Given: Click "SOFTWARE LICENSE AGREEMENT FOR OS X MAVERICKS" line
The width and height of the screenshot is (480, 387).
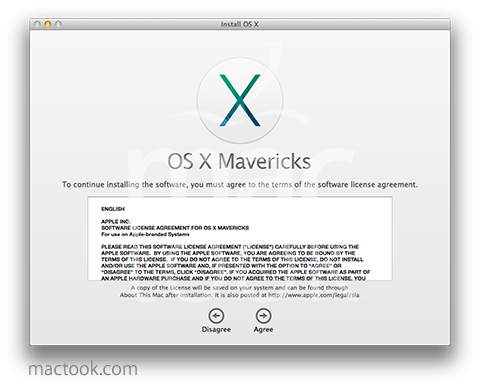Looking at the screenshot, I should pos(175,228).
